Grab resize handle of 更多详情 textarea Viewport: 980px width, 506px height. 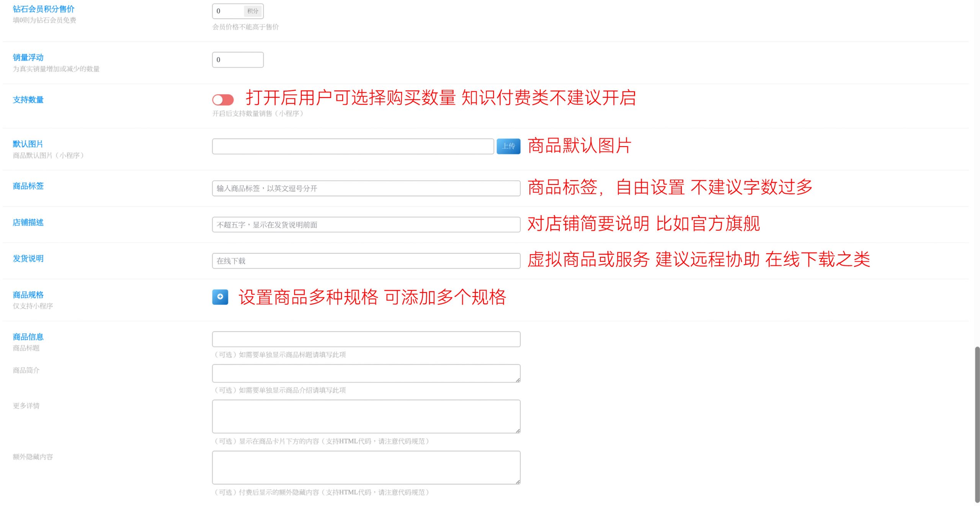click(x=518, y=431)
